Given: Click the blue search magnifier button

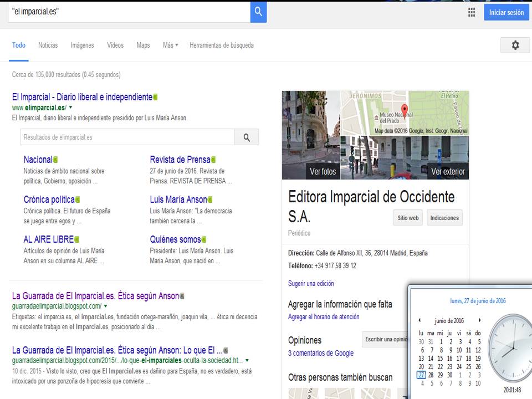Looking at the screenshot, I should pos(258,12).
